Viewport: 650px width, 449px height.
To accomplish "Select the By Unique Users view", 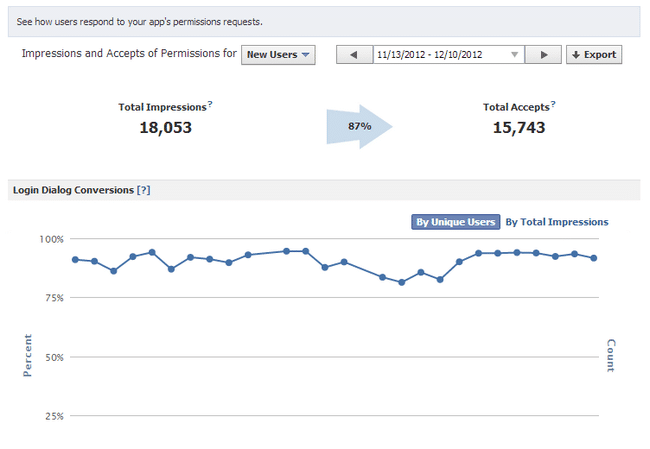I will click(455, 222).
